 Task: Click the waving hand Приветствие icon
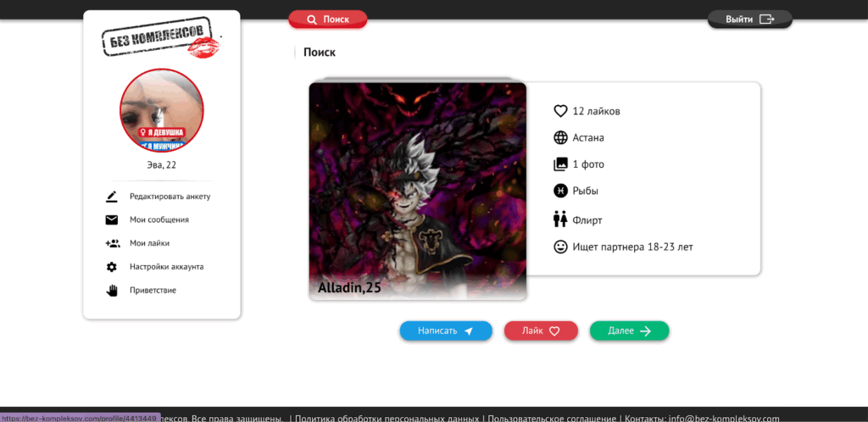pos(112,291)
